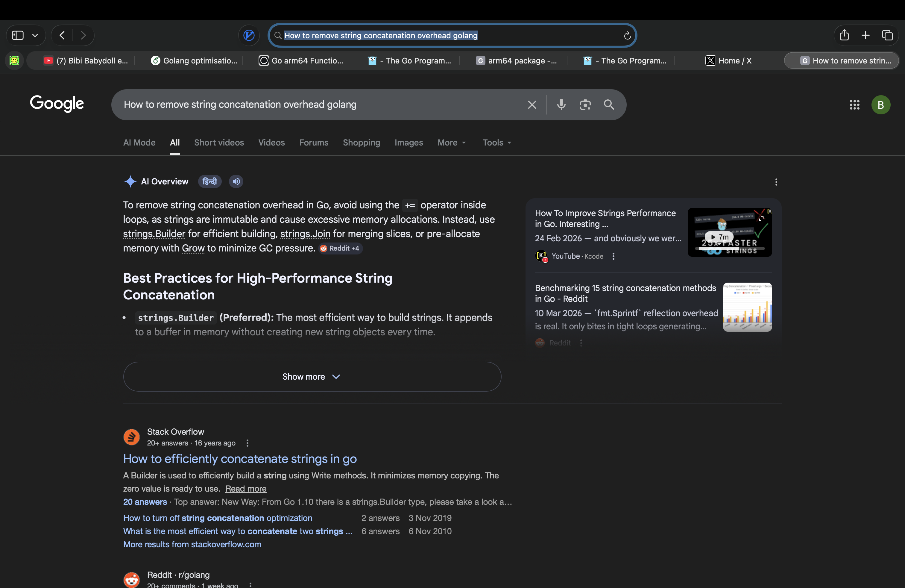Reload page using address bar refresh icon

[627, 36]
